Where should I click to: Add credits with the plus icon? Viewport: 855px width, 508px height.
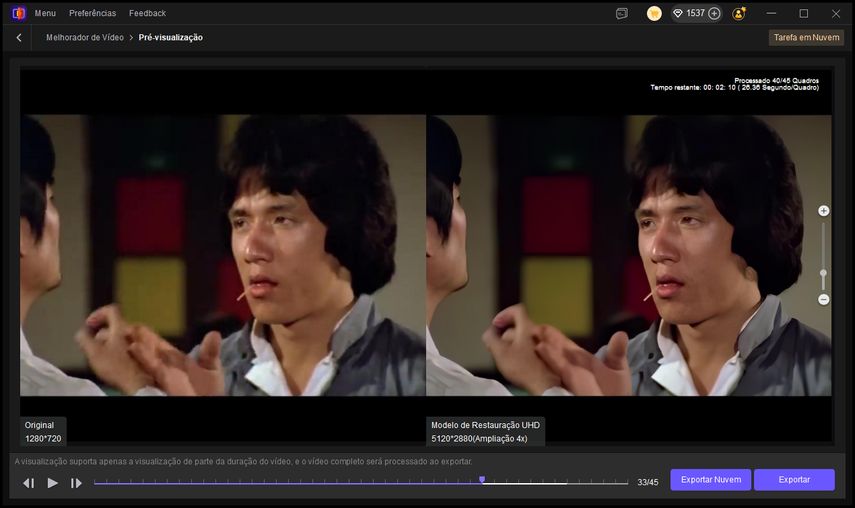tap(714, 14)
